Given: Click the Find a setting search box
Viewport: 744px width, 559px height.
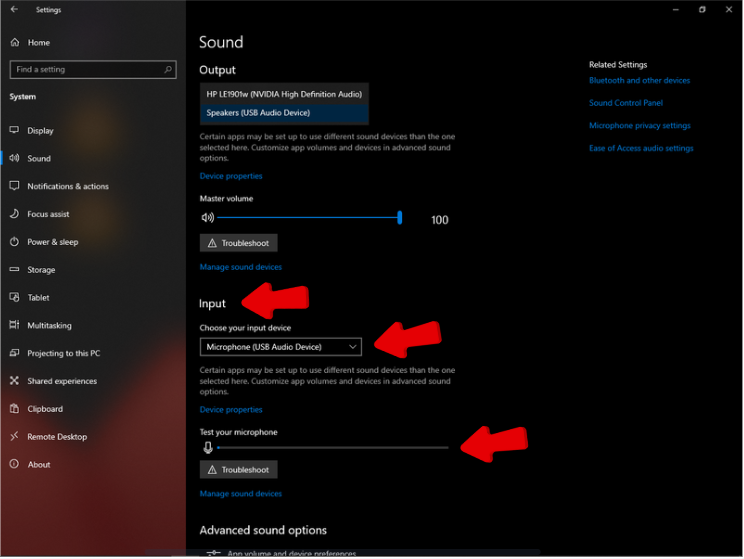Looking at the screenshot, I should pos(85,70).
